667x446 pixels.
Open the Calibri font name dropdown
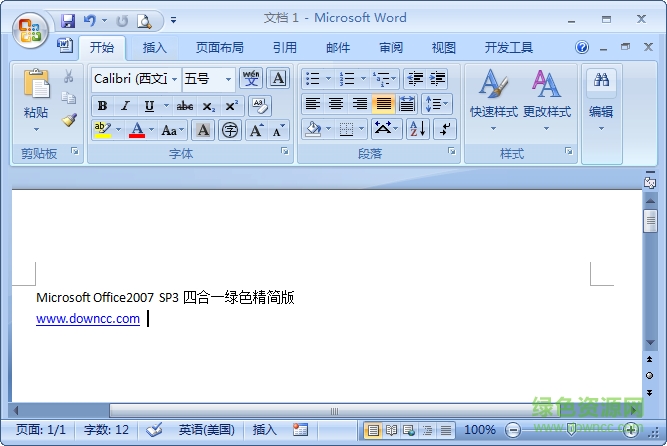174,79
